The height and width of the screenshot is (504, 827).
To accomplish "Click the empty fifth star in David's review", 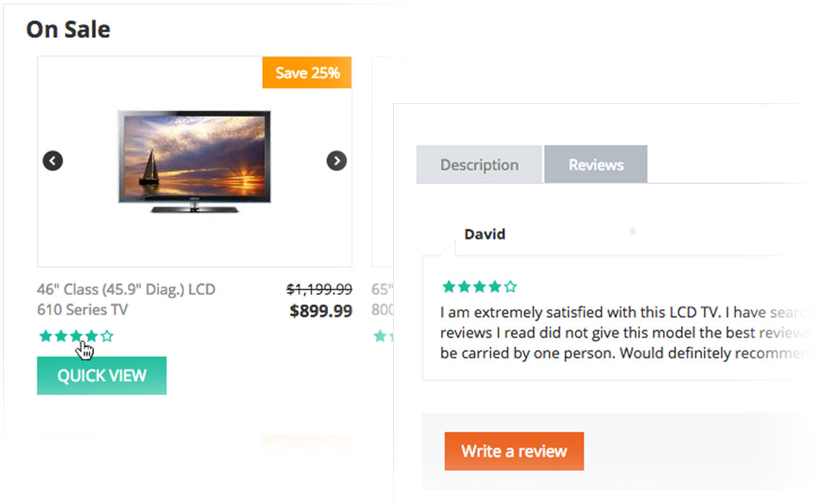I will click(x=510, y=286).
